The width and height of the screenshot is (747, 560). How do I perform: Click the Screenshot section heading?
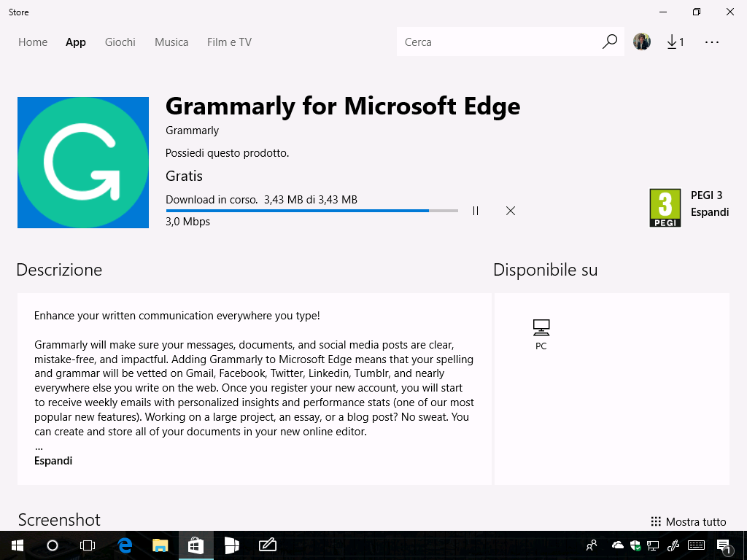click(59, 519)
